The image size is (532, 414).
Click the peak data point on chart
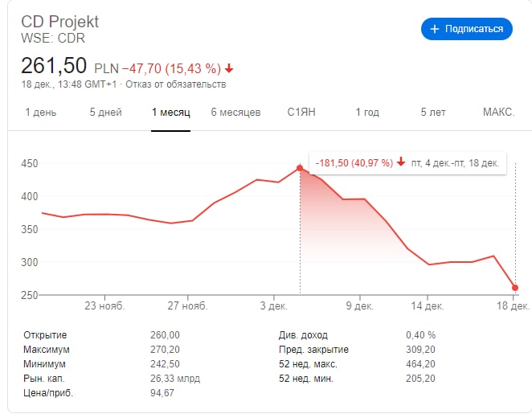point(300,168)
